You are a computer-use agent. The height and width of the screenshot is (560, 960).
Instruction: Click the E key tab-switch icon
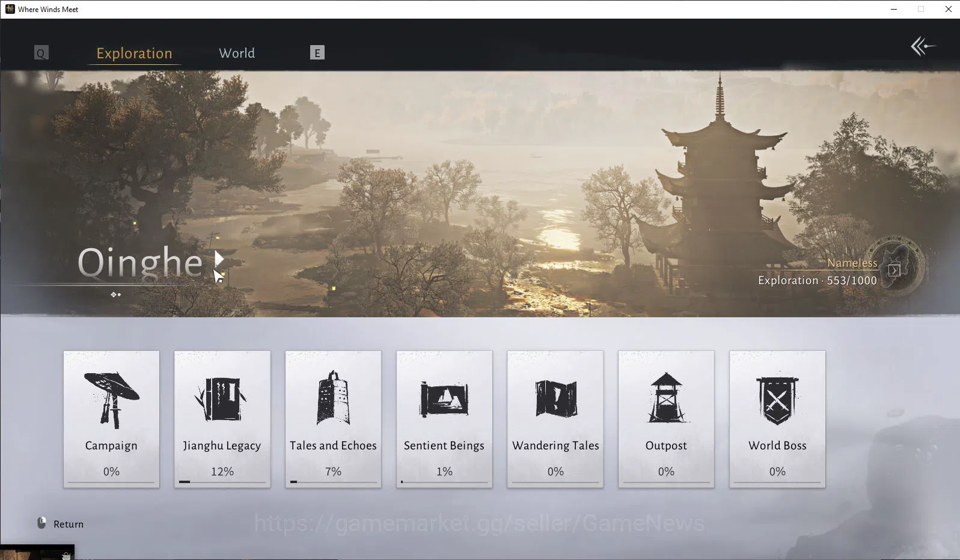317,53
